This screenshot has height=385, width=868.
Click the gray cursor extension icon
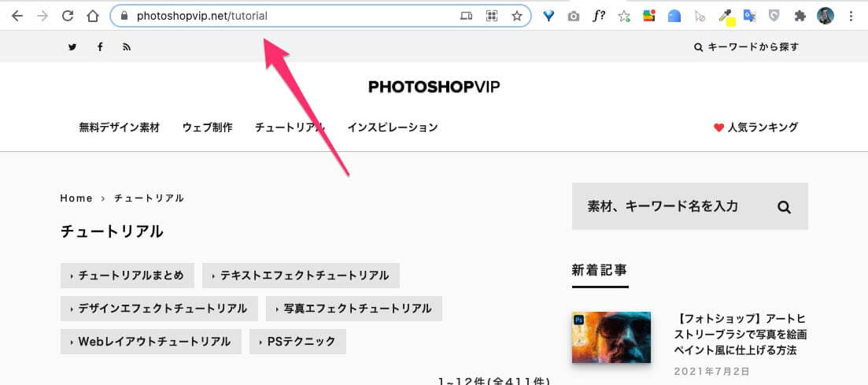click(699, 17)
